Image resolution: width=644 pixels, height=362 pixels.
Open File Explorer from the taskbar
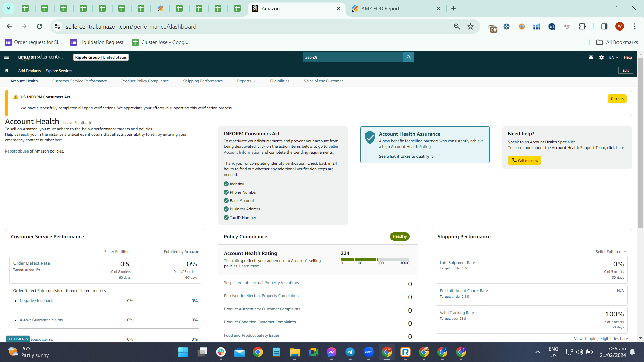coord(295,352)
